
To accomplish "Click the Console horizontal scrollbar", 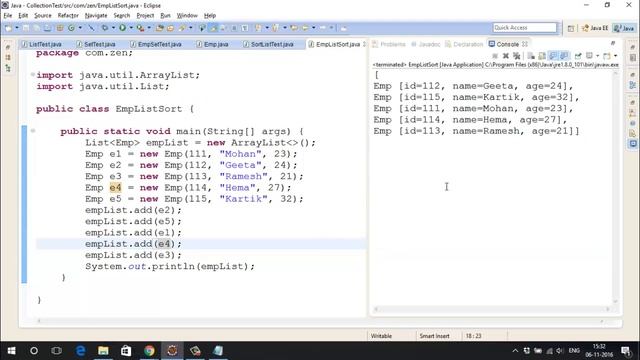I will pos(492,309).
